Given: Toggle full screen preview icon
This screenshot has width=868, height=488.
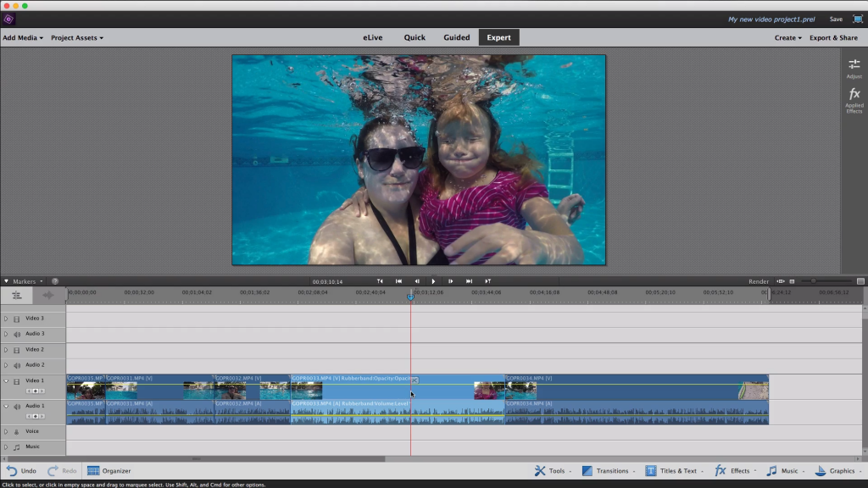Looking at the screenshot, I should click(858, 19).
